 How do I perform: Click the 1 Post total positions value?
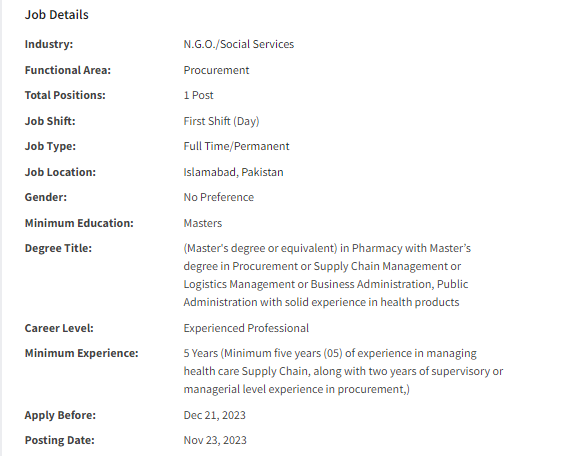point(198,95)
